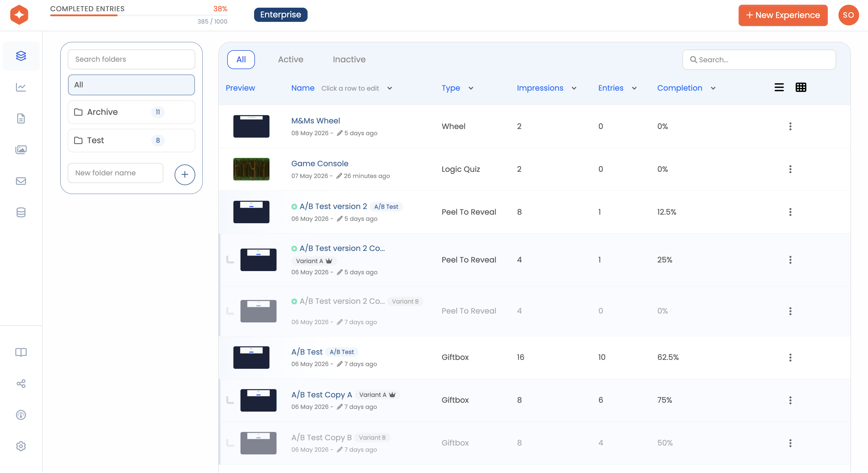Open the share/integrations icon in sidebar
Image resolution: width=868 pixels, height=473 pixels.
click(x=21, y=384)
